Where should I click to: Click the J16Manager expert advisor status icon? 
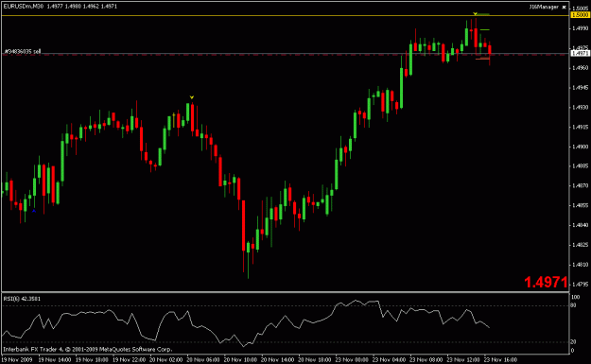564,8
